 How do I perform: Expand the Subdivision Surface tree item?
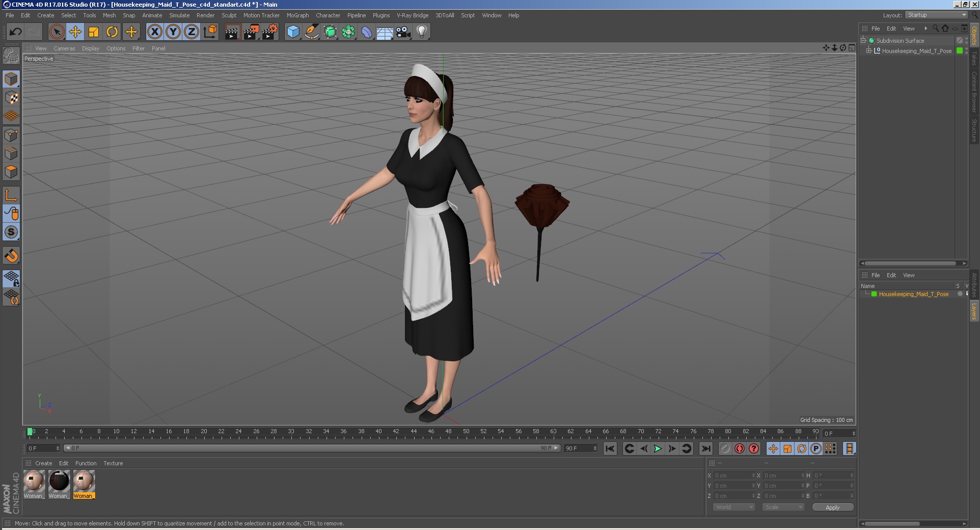[x=863, y=40]
